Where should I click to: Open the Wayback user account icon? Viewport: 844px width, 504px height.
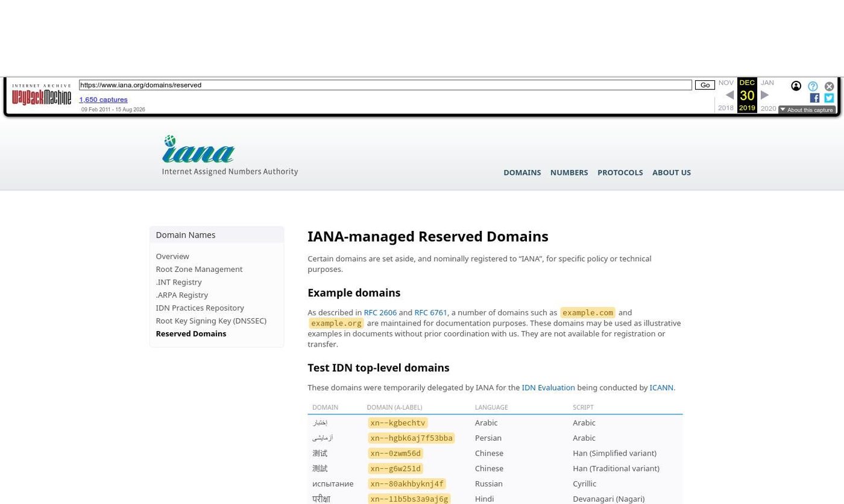click(x=796, y=86)
